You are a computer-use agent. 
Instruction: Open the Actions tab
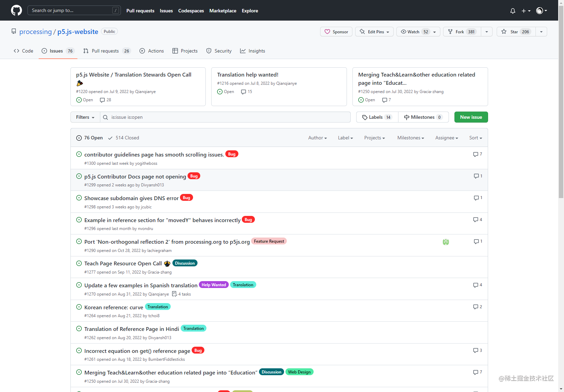151,51
